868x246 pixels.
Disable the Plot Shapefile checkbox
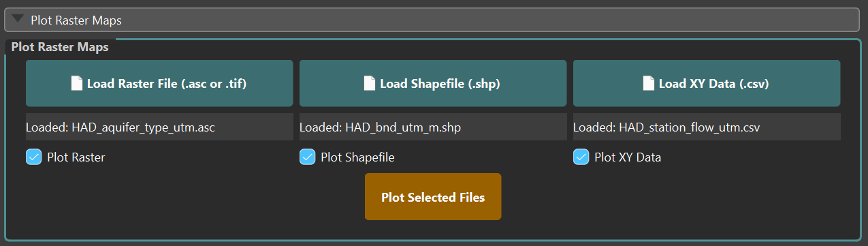[308, 157]
